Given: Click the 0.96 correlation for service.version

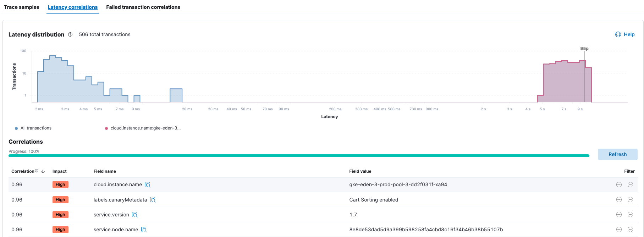Looking at the screenshot, I should tap(17, 215).
